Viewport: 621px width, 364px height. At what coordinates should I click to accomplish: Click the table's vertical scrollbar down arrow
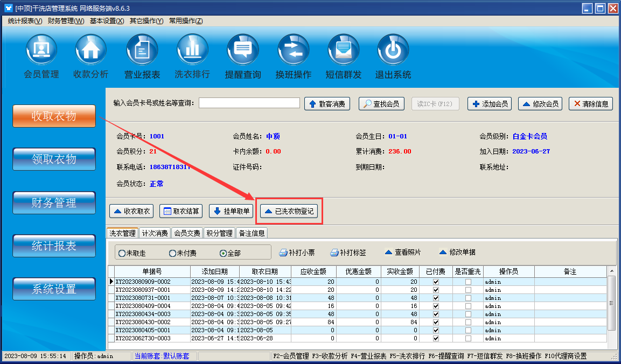click(611, 344)
